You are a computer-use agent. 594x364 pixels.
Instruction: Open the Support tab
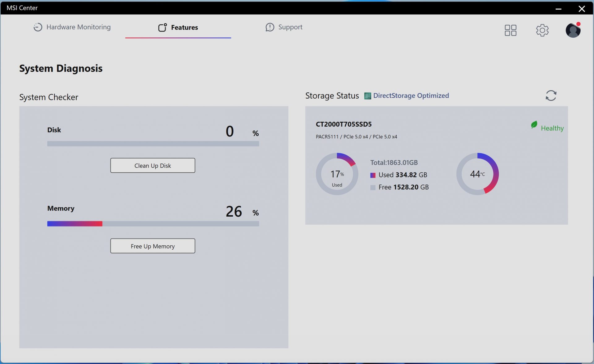pos(290,27)
